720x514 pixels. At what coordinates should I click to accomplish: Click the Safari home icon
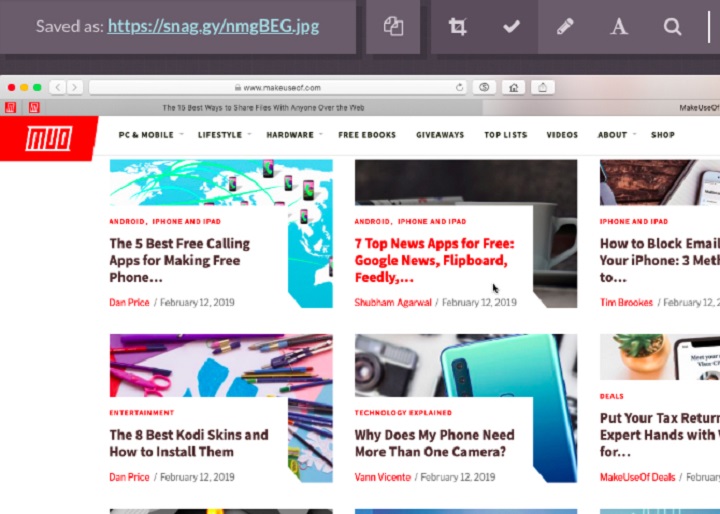click(x=513, y=87)
